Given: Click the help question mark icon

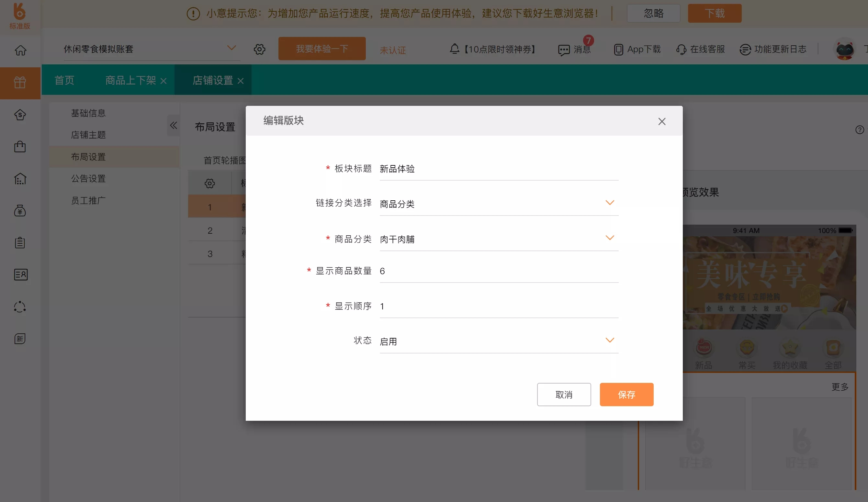Looking at the screenshot, I should [x=859, y=130].
